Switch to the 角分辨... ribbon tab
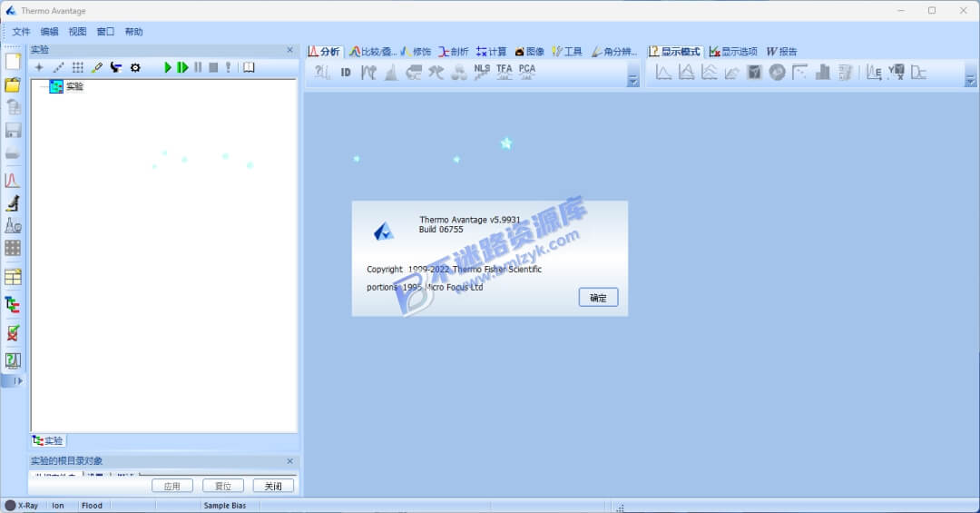Screen dimensions: 980x513 click(x=614, y=51)
